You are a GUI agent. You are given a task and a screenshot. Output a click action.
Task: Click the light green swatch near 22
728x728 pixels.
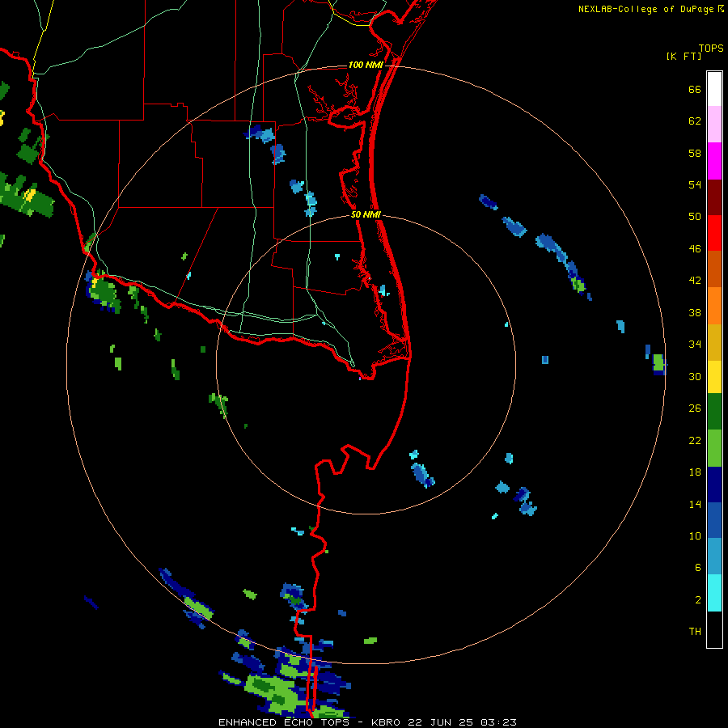(x=714, y=448)
